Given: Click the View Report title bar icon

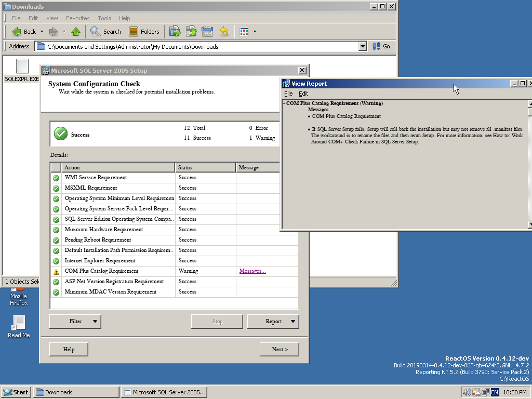Looking at the screenshot, I should coord(287,84).
